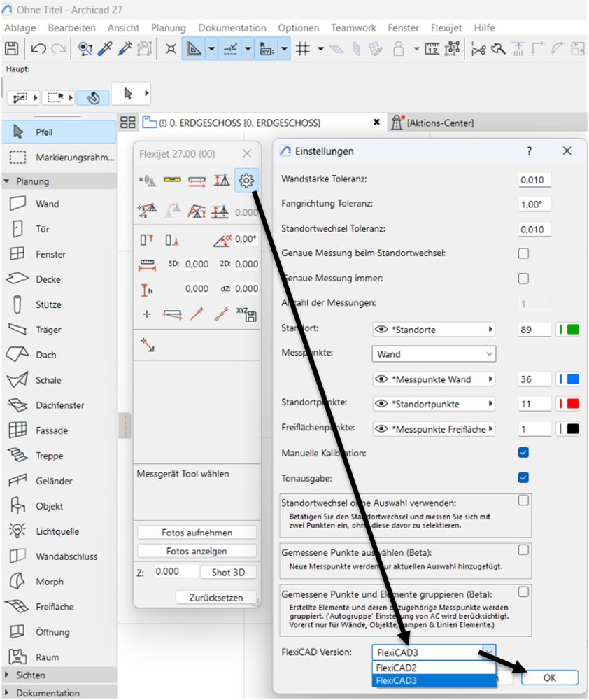Collapse the Planung toolbox group
This screenshot has width=589, height=700.
7,181
